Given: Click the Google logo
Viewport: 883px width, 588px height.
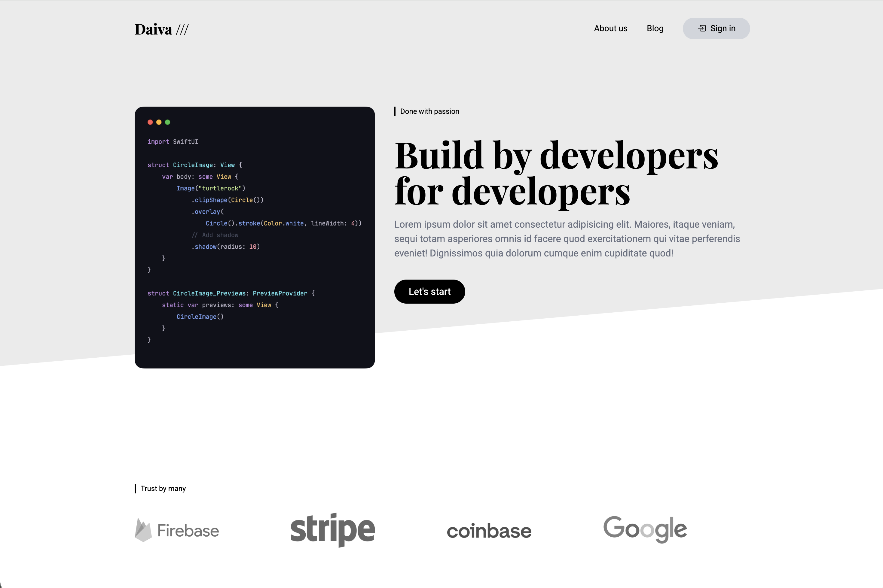Looking at the screenshot, I should click(645, 529).
